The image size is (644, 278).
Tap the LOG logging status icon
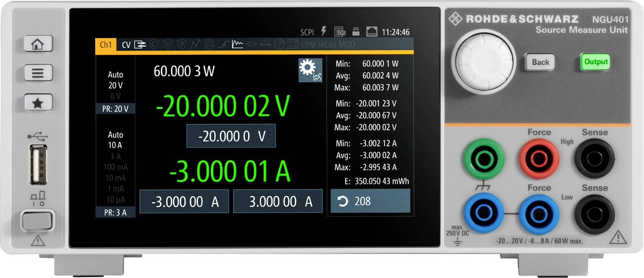tap(340, 32)
